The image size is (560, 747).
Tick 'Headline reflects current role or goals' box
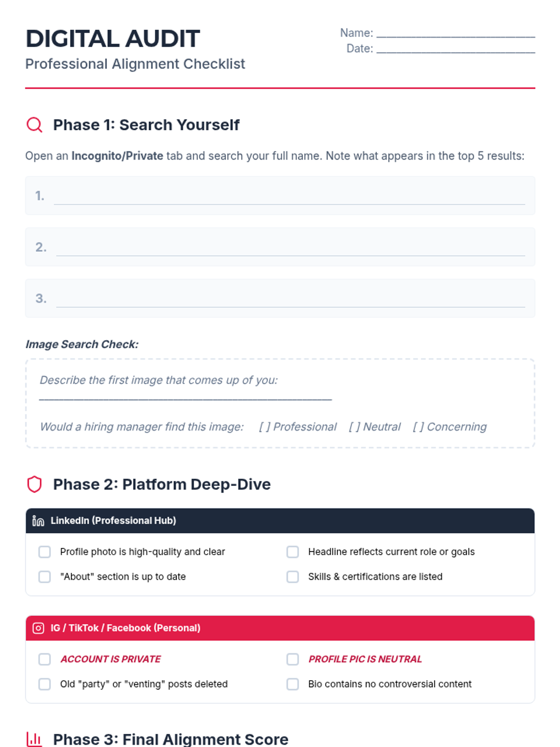click(293, 552)
